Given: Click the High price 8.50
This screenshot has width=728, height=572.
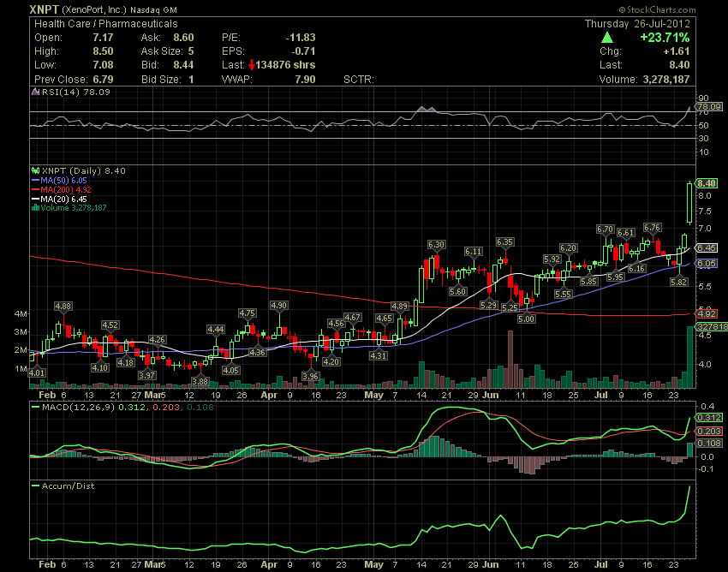Looking at the screenshot, I should [103, 51].
